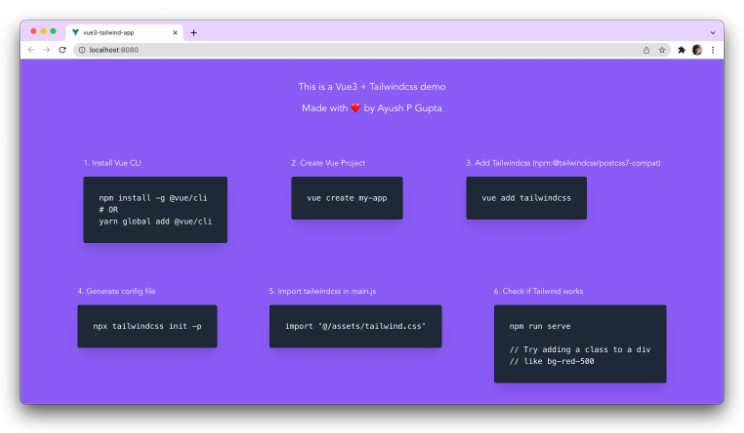Click the share icon in address bar
This screenshot has width=744, height=433.
tap(646, 49)
